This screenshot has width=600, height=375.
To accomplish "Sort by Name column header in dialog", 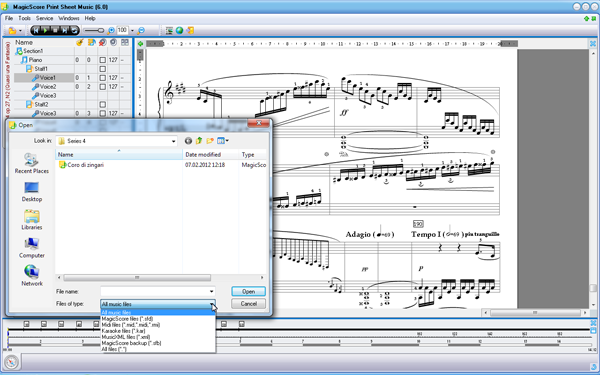I will pos(119,155).
